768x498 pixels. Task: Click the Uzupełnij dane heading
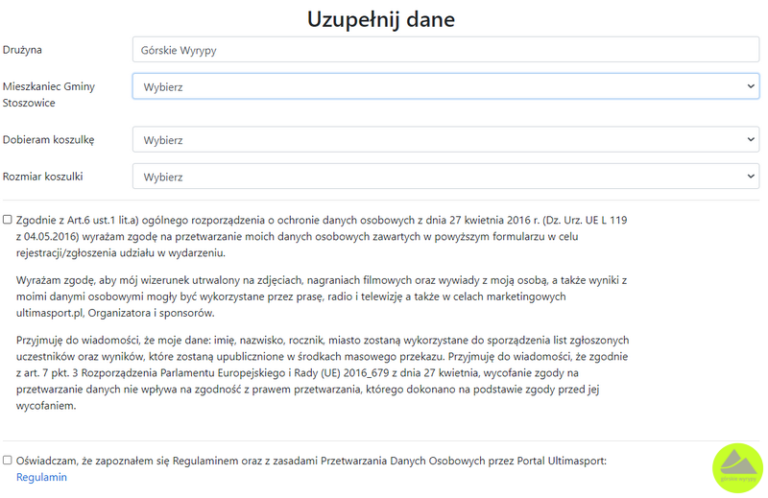(x=383, y=19)
